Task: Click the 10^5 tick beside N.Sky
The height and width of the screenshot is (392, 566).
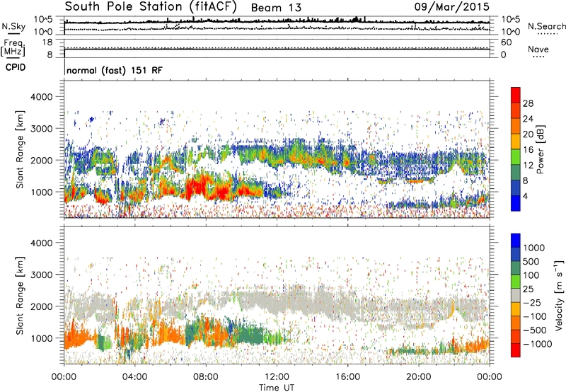Action: tap(43, 20)
